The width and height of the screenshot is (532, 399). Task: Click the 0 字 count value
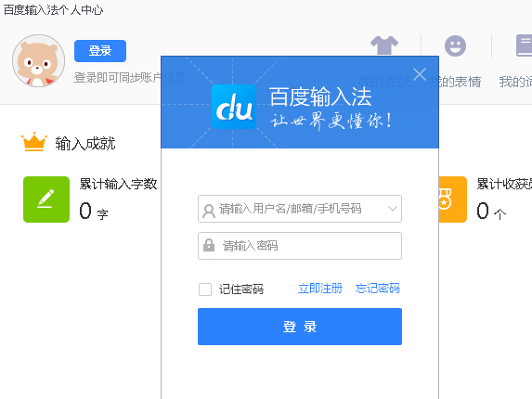(94, 212)
